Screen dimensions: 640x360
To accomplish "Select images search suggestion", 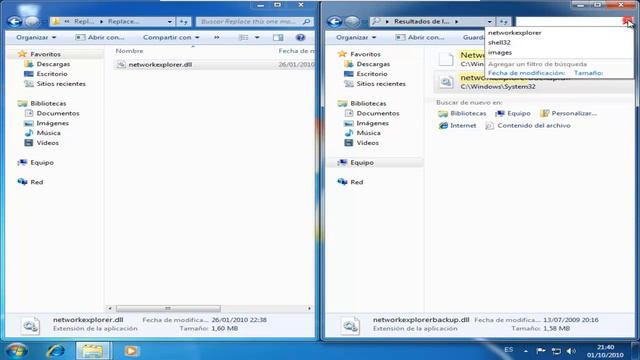I will point(500,52).
